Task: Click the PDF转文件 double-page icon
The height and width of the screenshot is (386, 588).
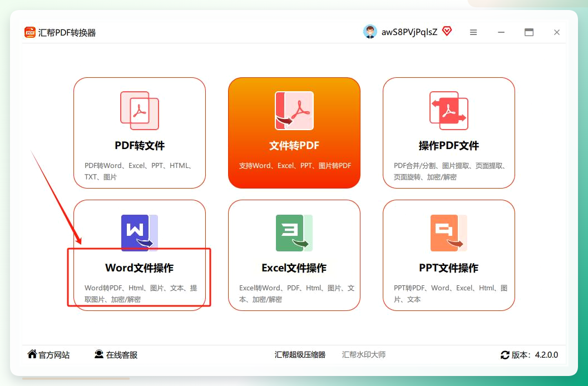Action: pos(140,111)
